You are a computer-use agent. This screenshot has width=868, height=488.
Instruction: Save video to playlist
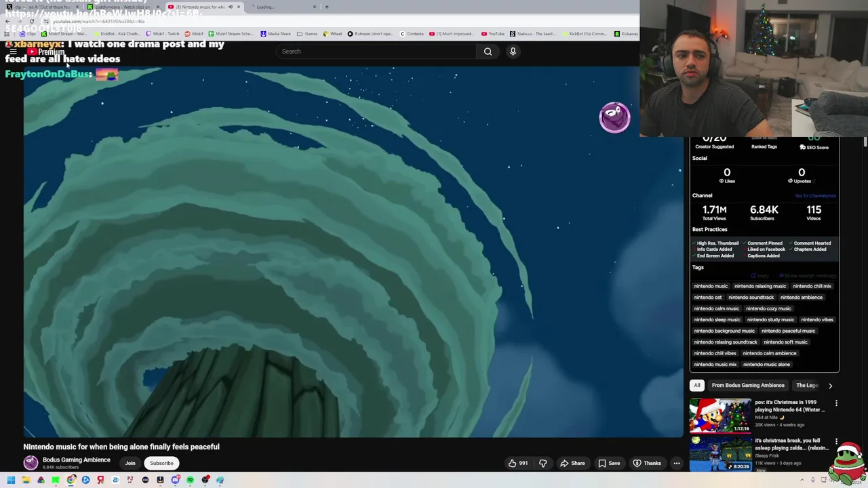coord(609,463)
